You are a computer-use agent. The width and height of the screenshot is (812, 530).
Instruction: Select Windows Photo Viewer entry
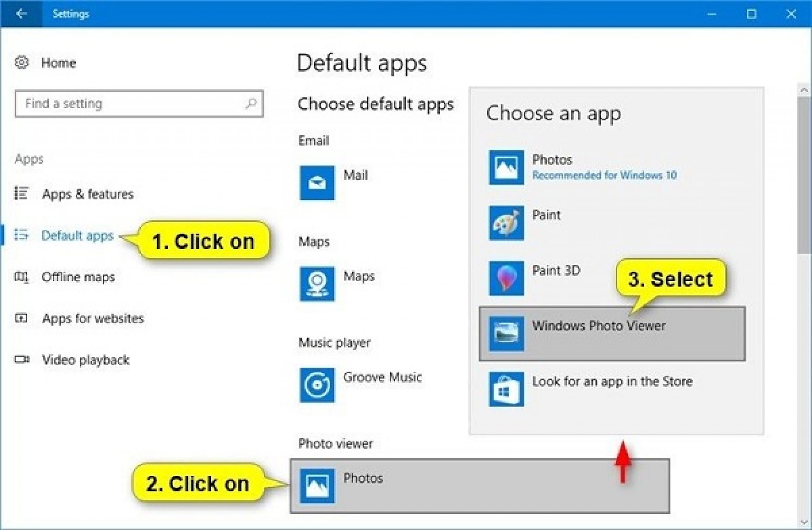[x=612, y=334]
